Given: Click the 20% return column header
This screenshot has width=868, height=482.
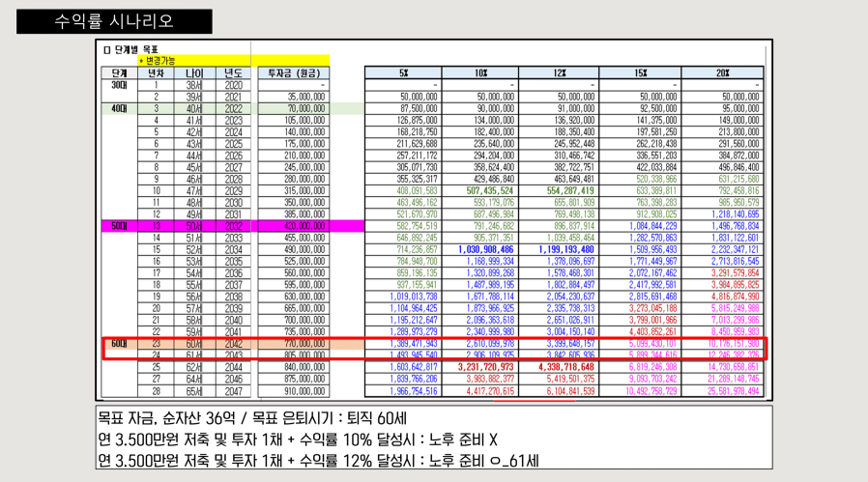Looking at the screenshot, I should click(x=722, y=73).
